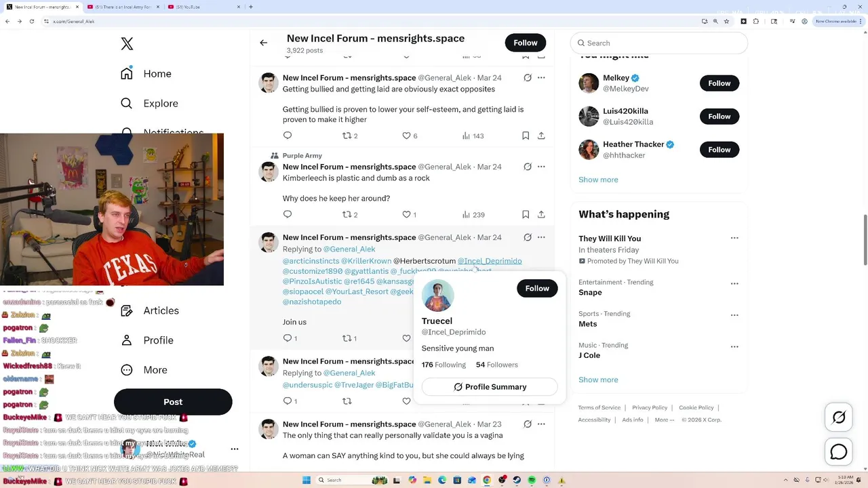868x488 pixels.
Task: View analytics of the Kimberleech post
Action: click(x=473, y=214)
